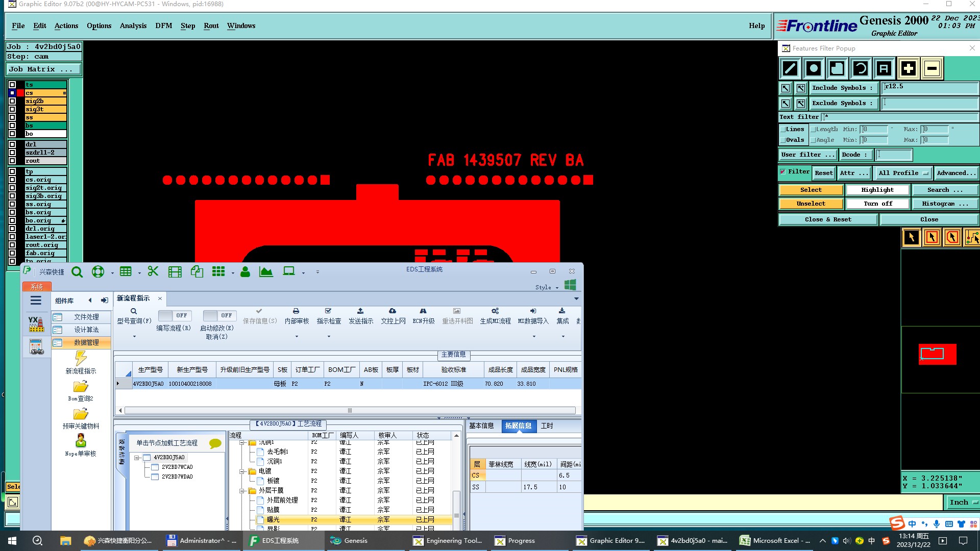Click the red color swatch of cs layer

(x=20, y=93)
